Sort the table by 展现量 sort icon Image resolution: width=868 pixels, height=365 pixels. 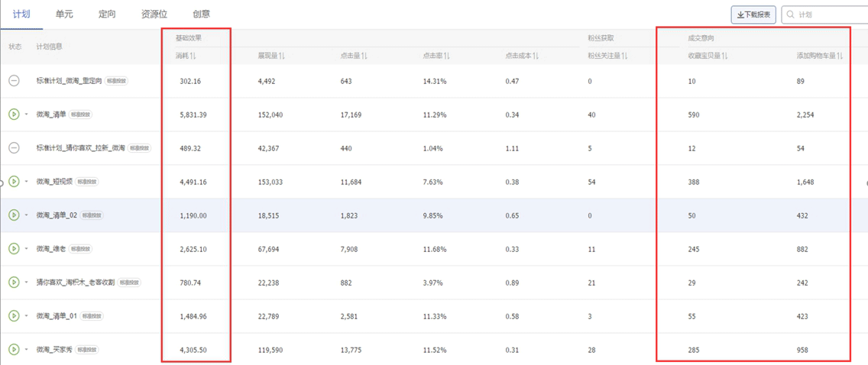click(x=282, y=56)
